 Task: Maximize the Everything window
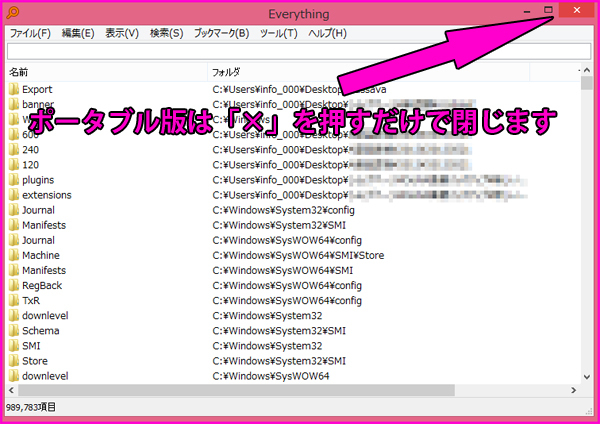tap(548, 10)
